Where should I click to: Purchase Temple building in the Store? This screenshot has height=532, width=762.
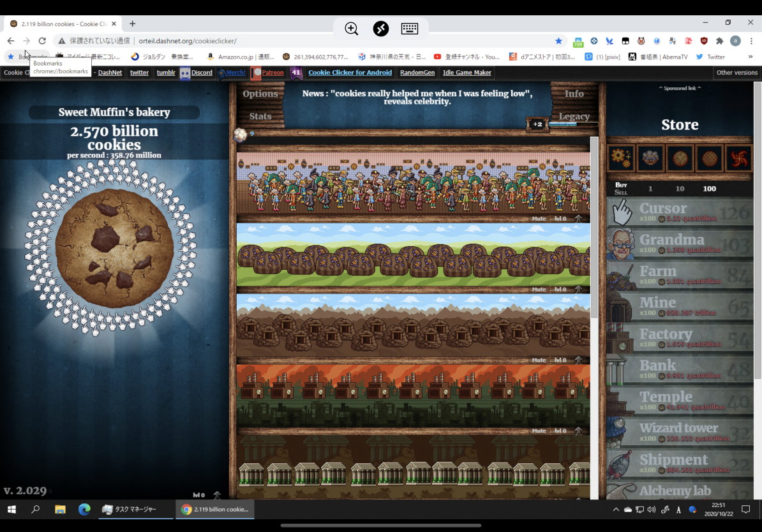pos(680,401)
